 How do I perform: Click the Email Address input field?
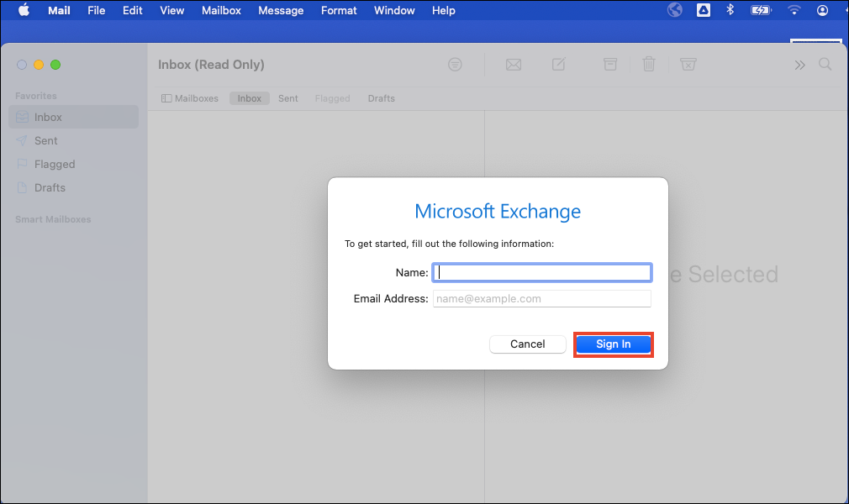click(542, 298)
